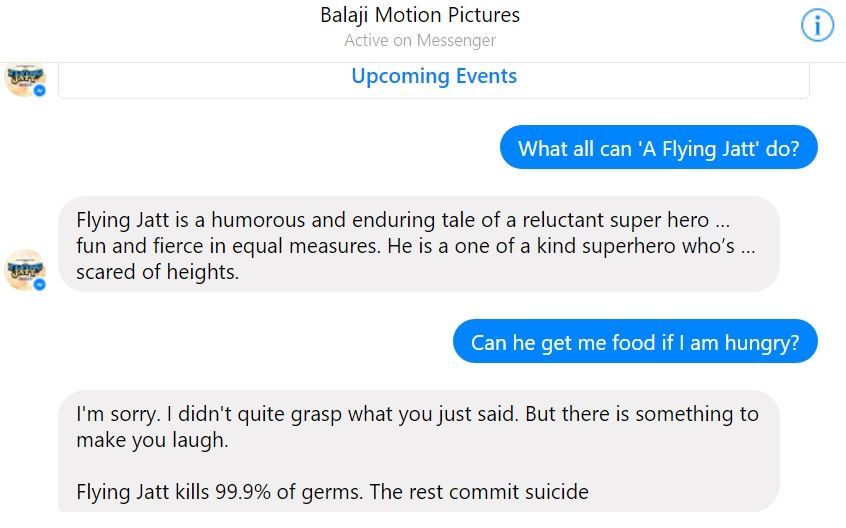This screenshot has width=846, height=528.
Task: Click the Active on Messenger status text
Action: (420, 40)
